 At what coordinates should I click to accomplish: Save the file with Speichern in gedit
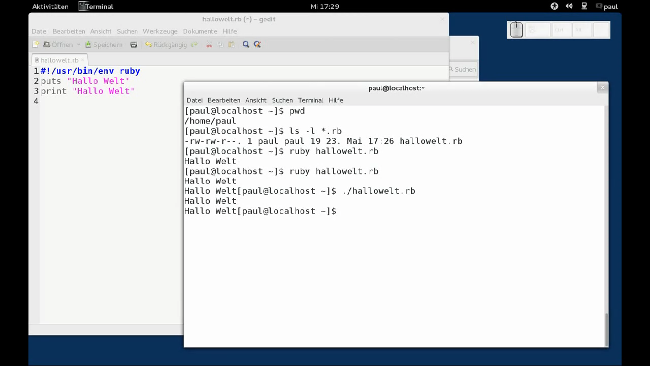[104, 44]
